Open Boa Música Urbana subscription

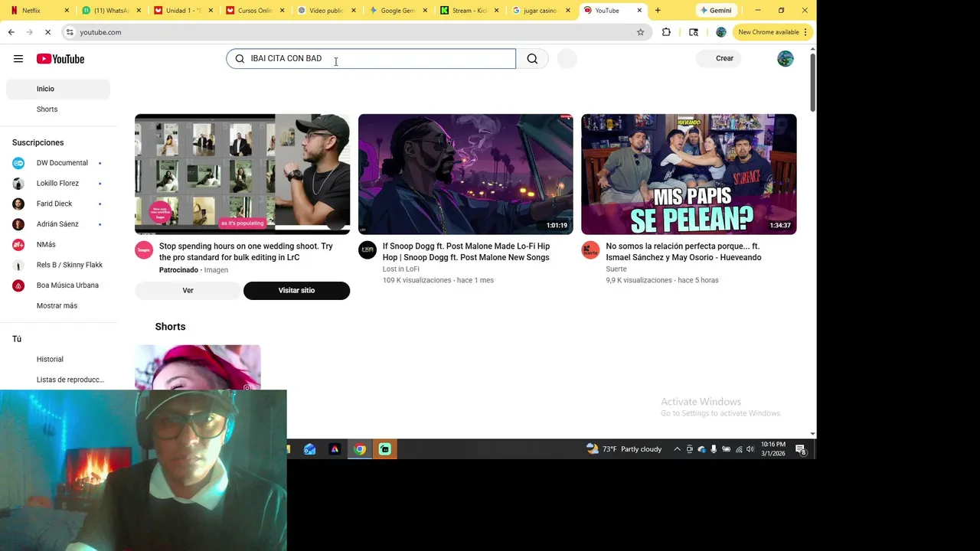pyautogui.click(x=58, y=285)
